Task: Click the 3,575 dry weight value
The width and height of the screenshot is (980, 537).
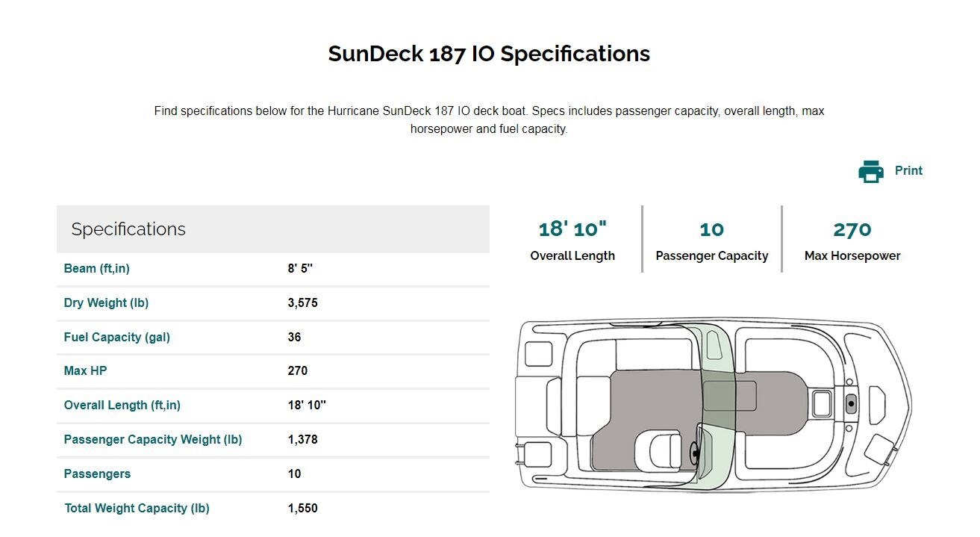Action: pyautogui.click(x=302, y=303)
